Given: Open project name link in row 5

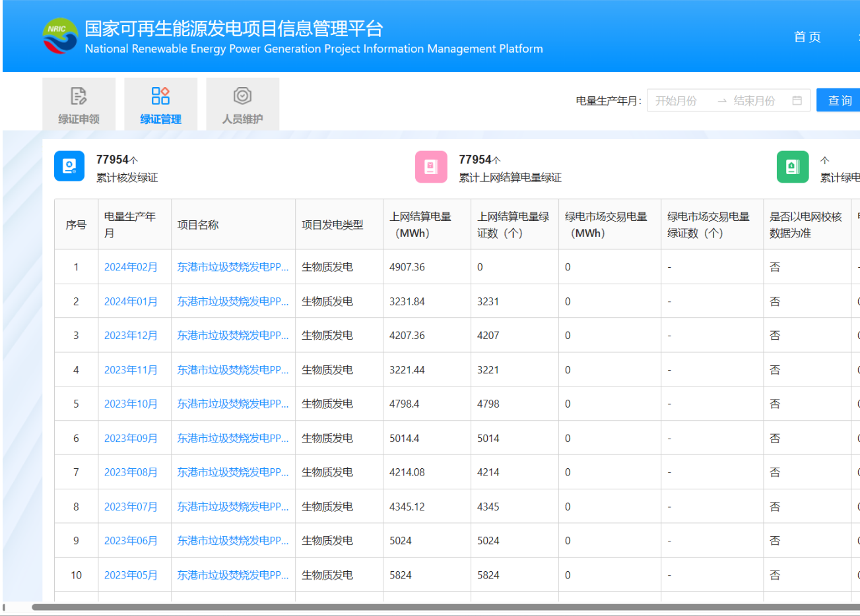Looking at the screenshot, I should tap(232, 404).
